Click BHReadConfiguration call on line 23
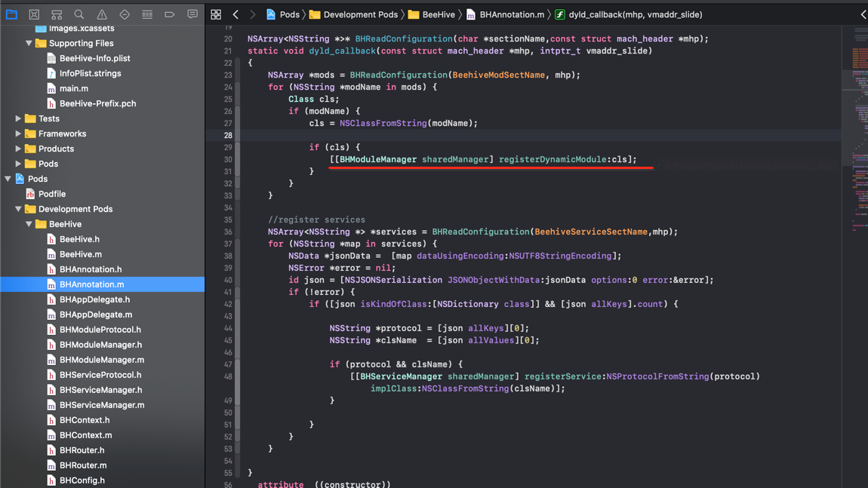868x488 pixels. (399, 75)
